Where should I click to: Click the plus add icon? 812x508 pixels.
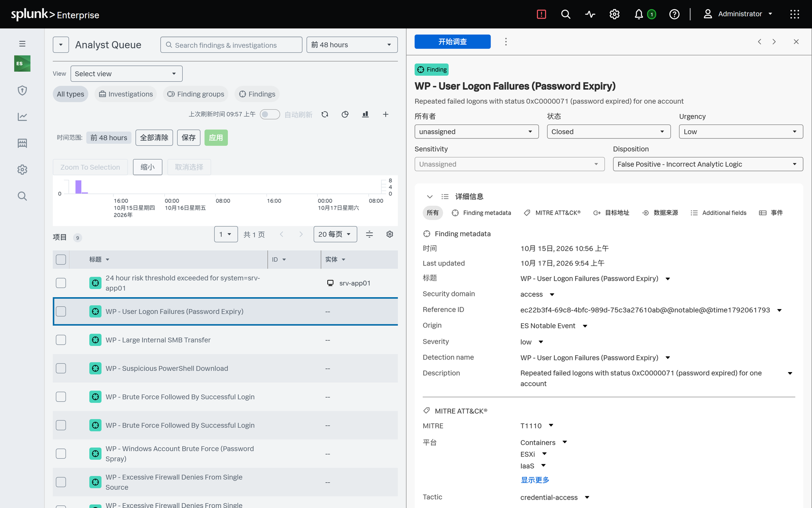(x=386, y=114)
